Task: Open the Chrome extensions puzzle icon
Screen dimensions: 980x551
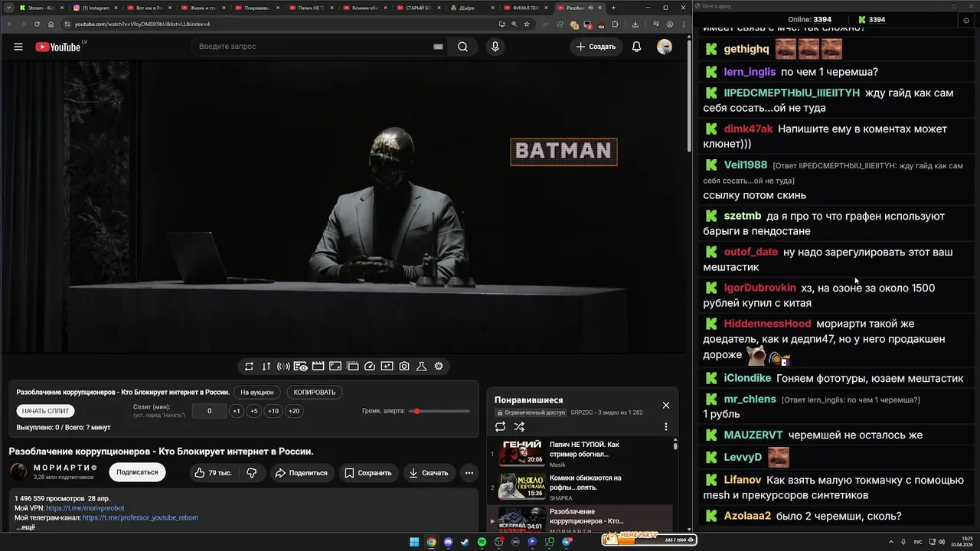Action: [x=615, y=24]
